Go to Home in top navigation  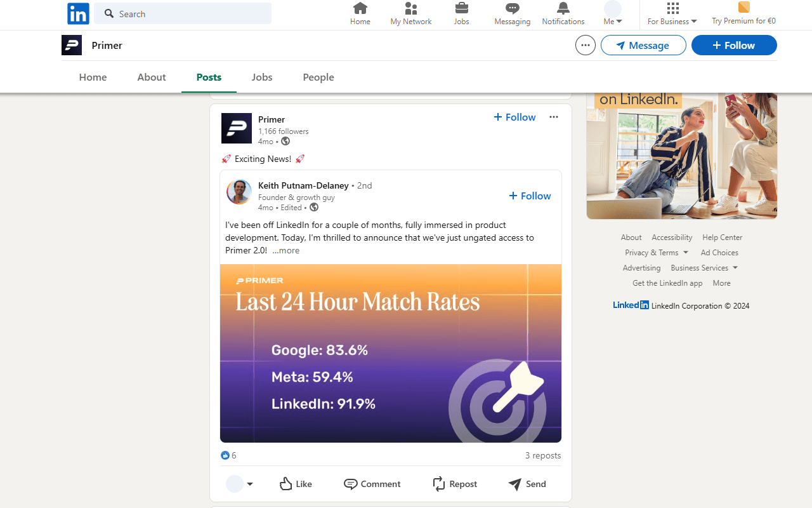(360, 14)
